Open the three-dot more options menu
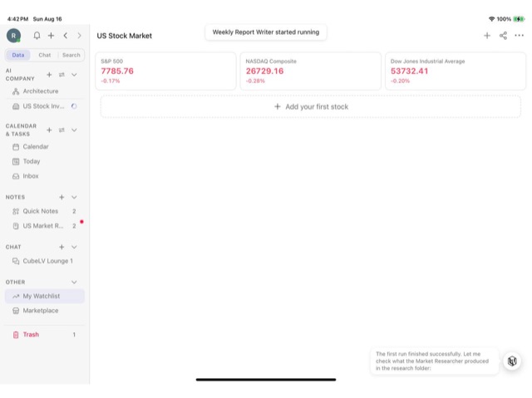Image resolution: width=532 pixels, height=398 pixels. point(519,35)
